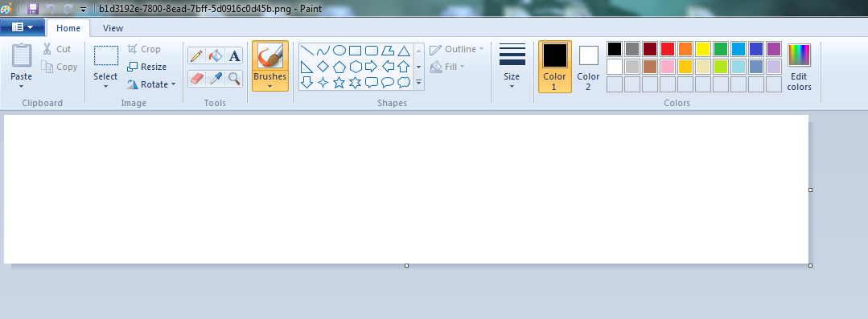This screenshot has height=319, width=868.
Task: Choose the Curve shape
Action: 323,51
